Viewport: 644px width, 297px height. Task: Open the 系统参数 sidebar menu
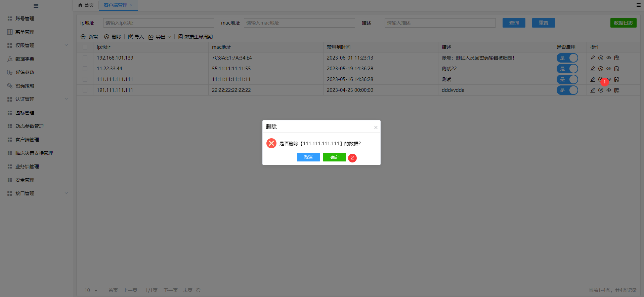click(25, 72)
